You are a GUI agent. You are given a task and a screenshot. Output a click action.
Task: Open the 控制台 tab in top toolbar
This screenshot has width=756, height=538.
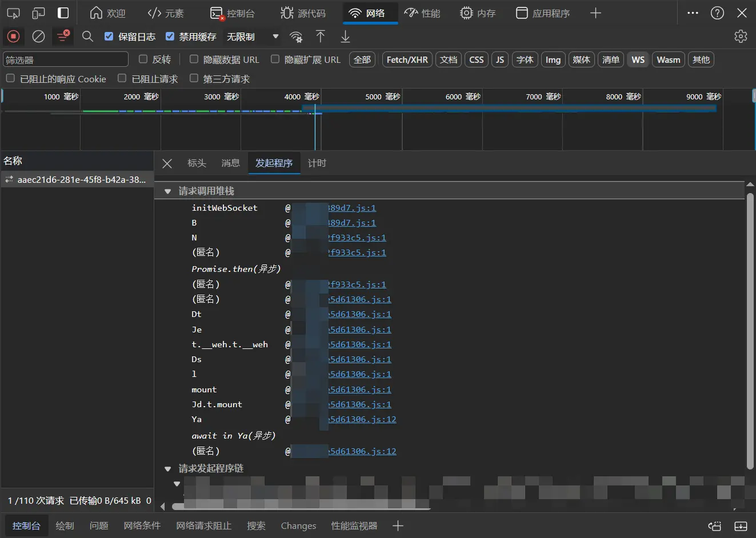tap(233, 13)
